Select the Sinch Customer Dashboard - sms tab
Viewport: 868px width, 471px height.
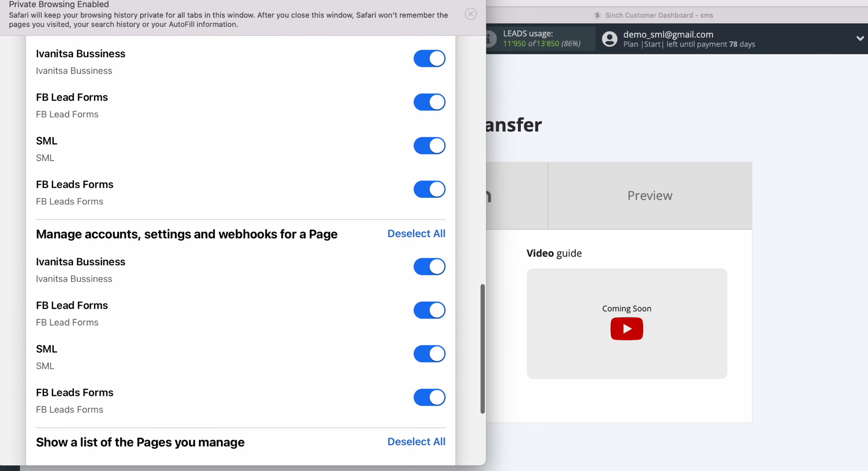pyautogui.click(x=654, y=15)
